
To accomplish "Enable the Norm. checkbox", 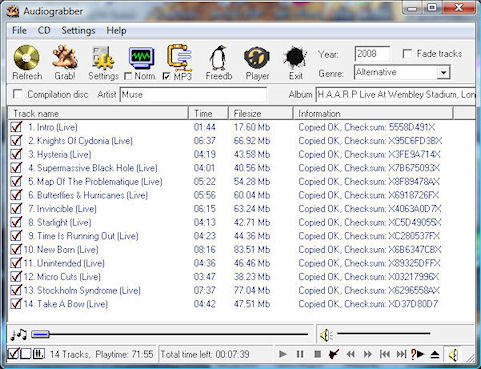I will (x=128, y=76).
